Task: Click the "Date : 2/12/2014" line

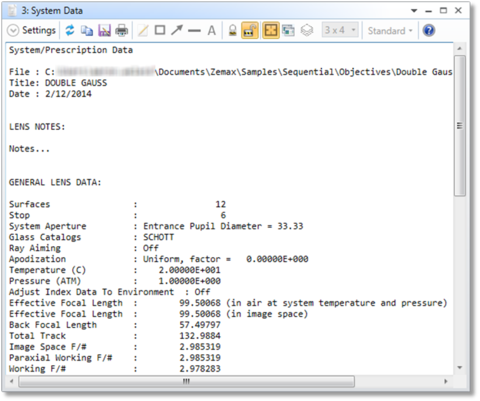Action: click(50, 94)
